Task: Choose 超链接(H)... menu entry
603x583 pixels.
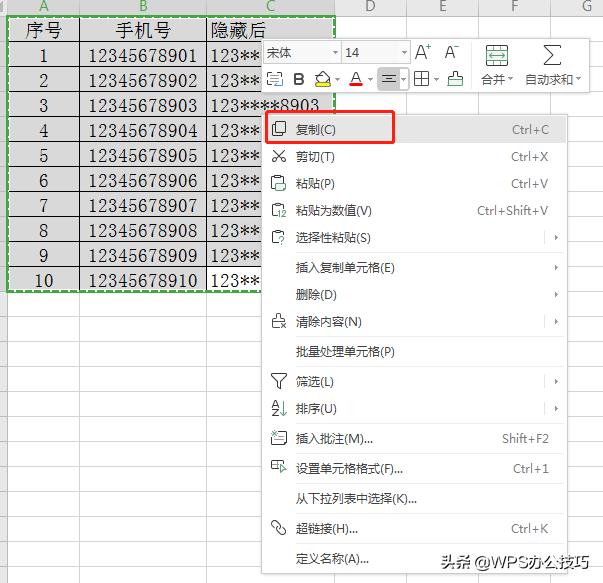Action: (x=415, y=528)
